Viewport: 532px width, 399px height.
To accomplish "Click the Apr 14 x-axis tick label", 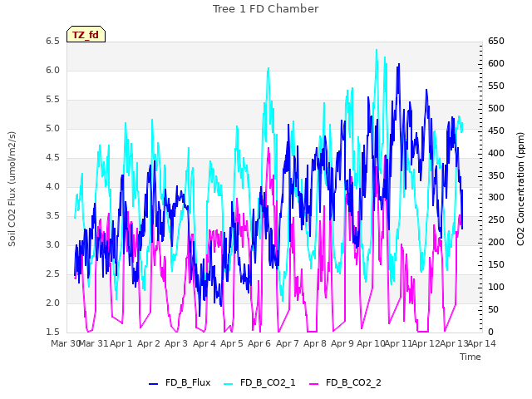I will (x=482, y=343).
